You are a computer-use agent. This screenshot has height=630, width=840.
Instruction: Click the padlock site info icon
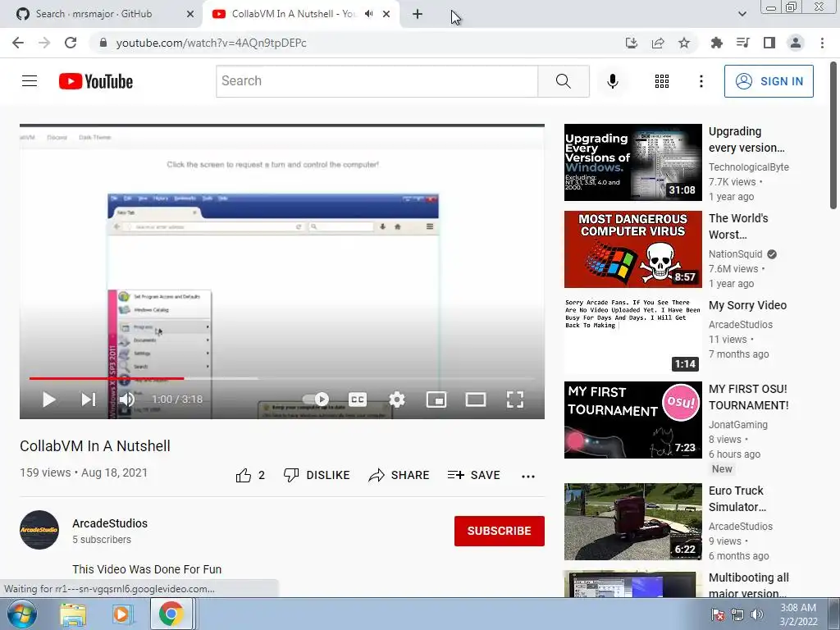103,43
